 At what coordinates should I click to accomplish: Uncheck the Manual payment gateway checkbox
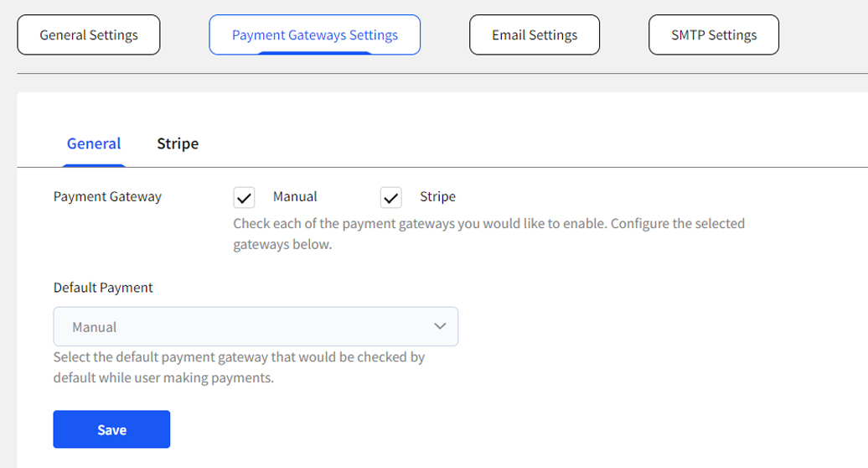pyautogui.click(x=244, y=198)
